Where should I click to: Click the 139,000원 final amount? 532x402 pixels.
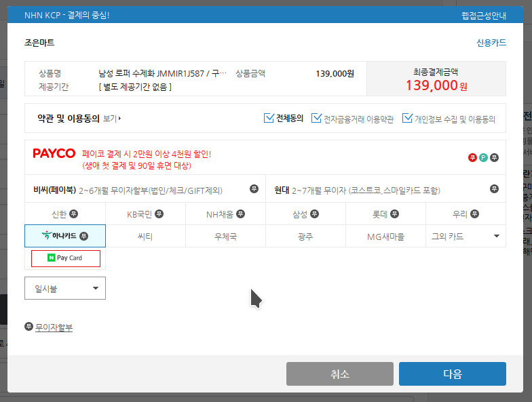tap(436, 85)
